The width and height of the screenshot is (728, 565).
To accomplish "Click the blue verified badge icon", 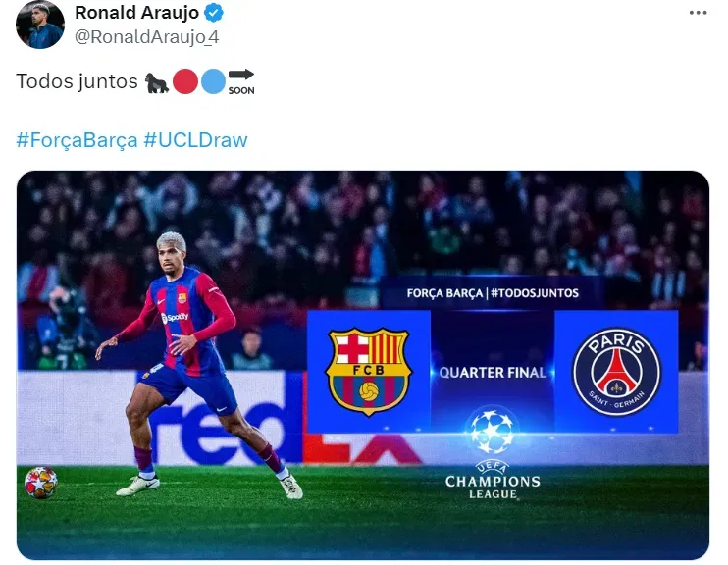I will tap(214, 13).
